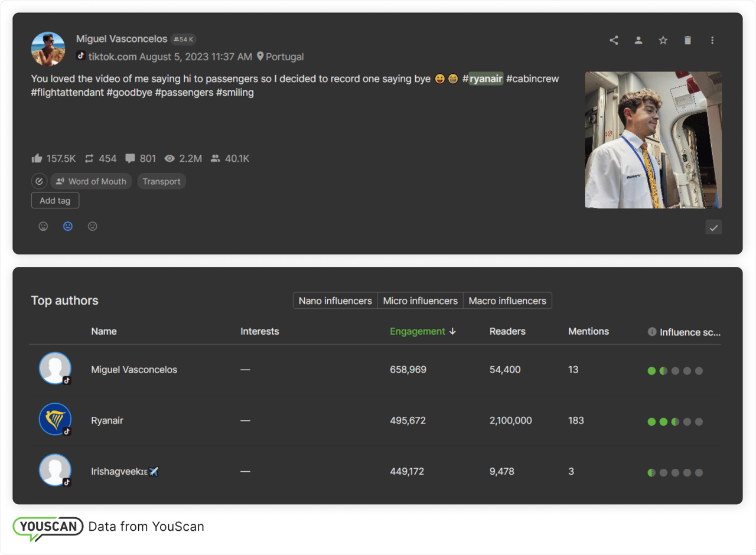Open the Miguel Vasconcelos author name link in the post
Viewport: 756px width, 555px height.
(x=122, y=39)
